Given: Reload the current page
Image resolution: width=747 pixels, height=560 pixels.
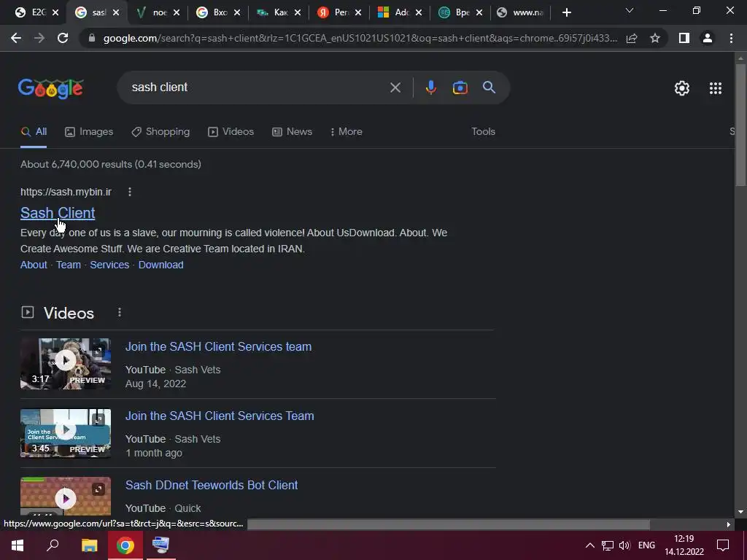Looking at the screenshot, I should click(x=63, y=38).
